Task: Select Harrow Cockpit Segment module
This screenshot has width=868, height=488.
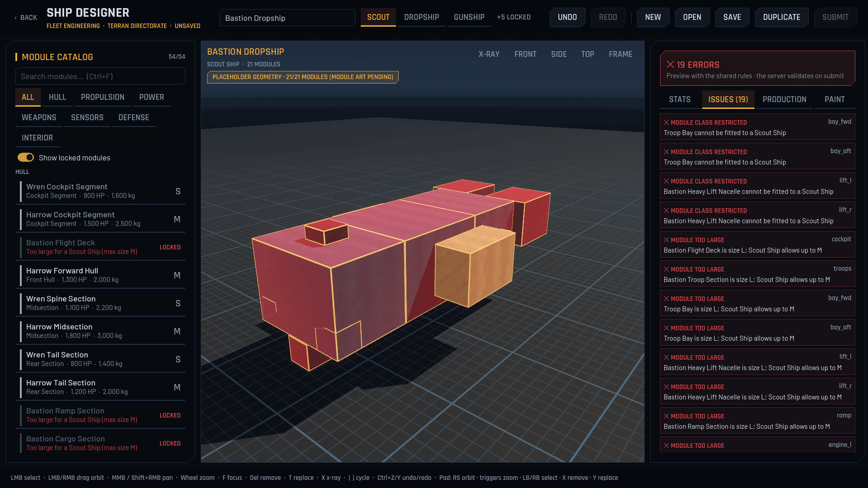Action: pyautogui.click(x=100, y=219)
